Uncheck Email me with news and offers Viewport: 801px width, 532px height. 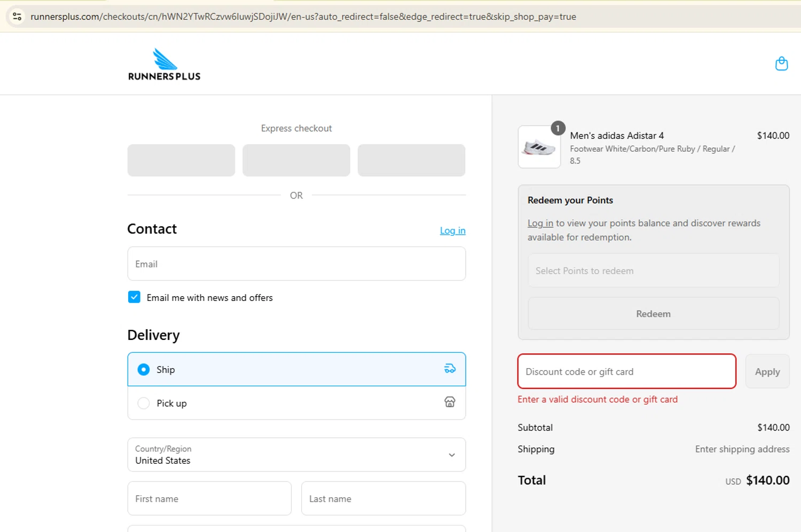(x=134, y=297)
